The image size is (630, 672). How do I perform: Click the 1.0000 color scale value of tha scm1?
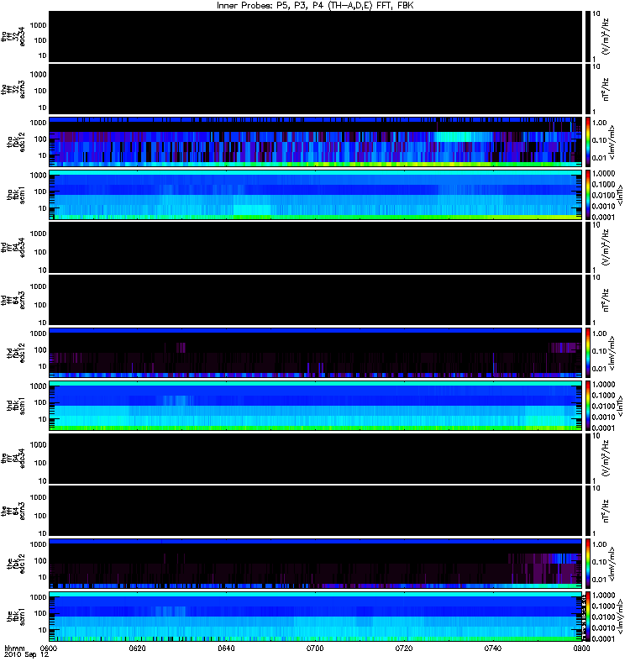pos(603,174)
